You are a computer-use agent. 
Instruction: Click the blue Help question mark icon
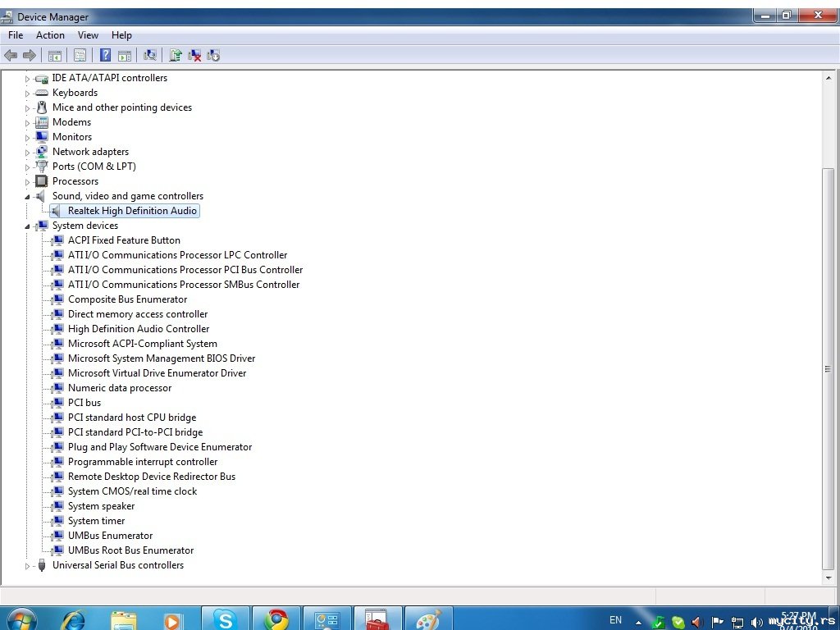click(x=106, y=55)
